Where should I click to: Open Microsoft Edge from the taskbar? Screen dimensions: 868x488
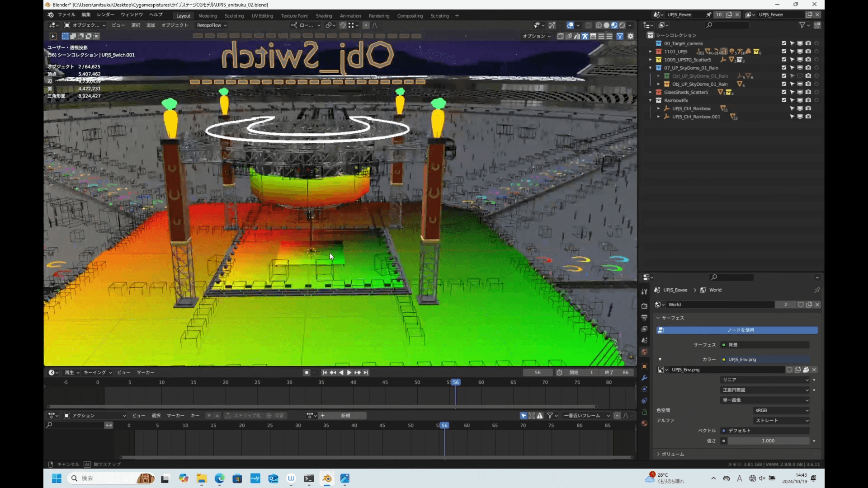(219, 479)
